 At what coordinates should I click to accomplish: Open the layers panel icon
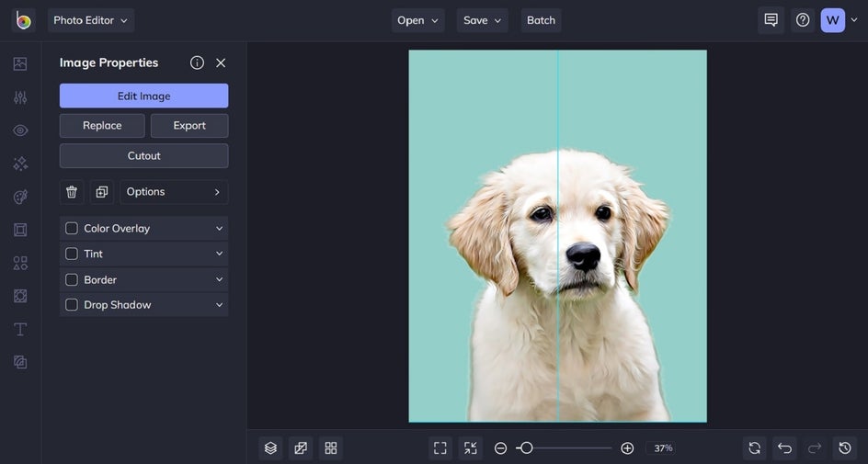[x=270, y=447]
